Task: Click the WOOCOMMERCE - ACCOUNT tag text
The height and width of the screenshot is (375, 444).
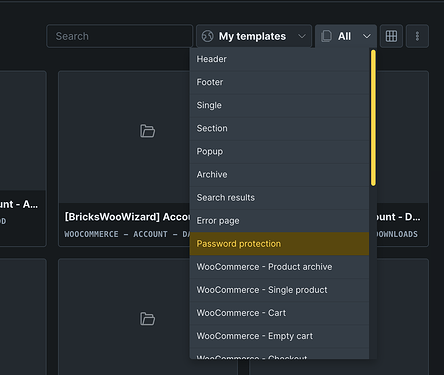Action: click(127, 234)
